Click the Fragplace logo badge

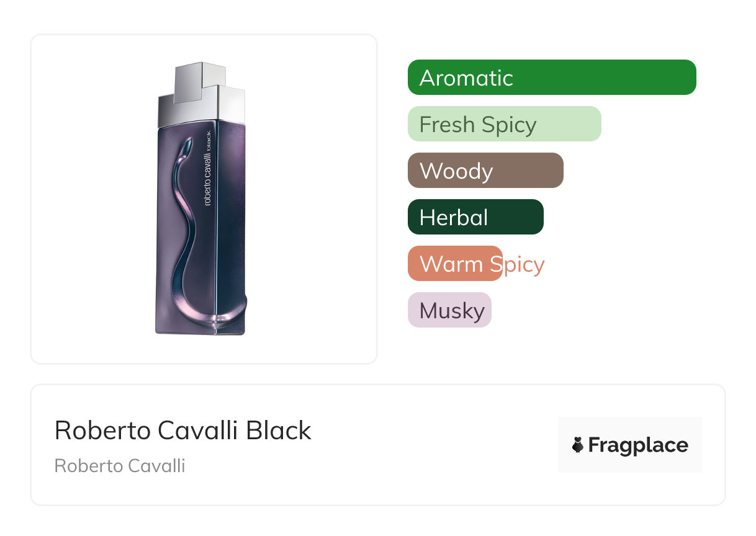(629, 445)
